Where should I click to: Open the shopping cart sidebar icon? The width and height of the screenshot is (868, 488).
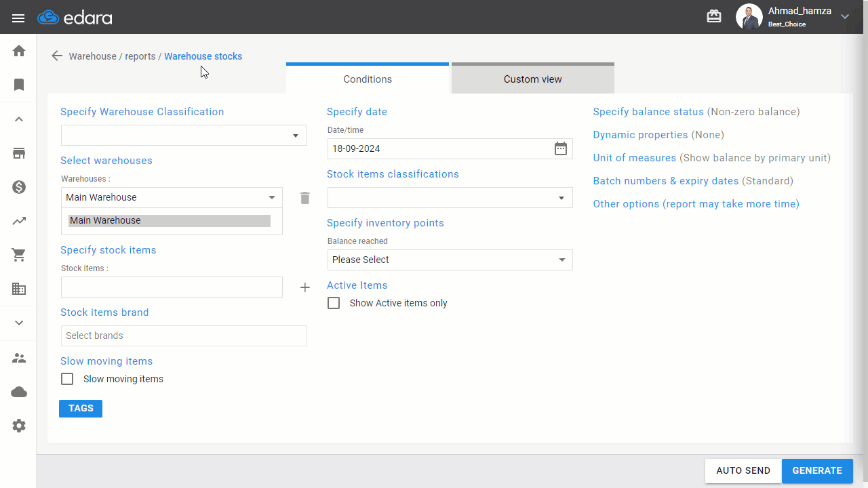(x=19, y=255)
